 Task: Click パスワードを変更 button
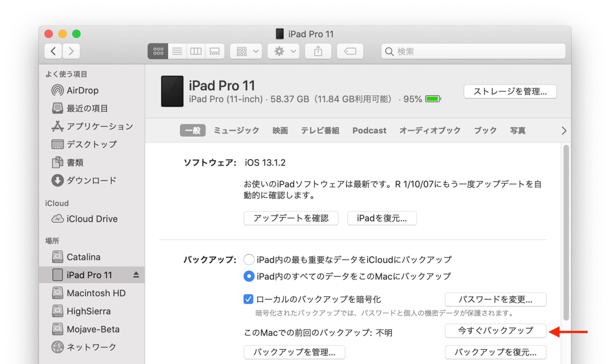point(495,299)
